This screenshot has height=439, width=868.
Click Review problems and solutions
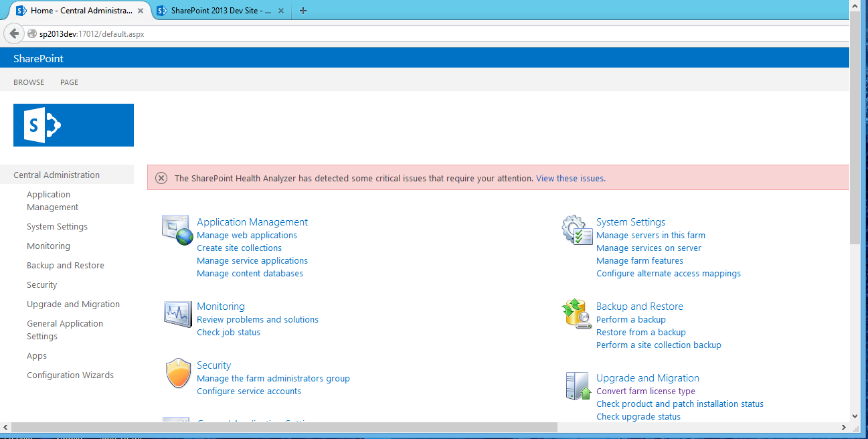258,320
